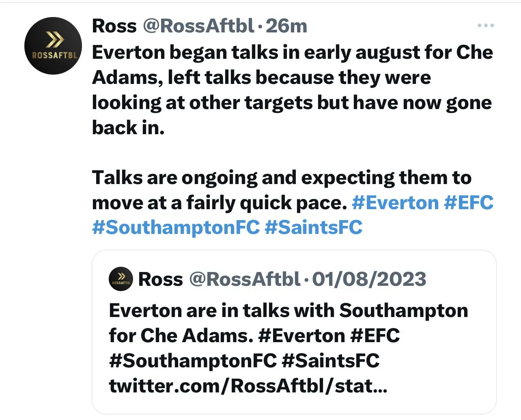Click the quoted text "Everton are in talks with Southampton"
This screenshot has height=420, width=521.
click(x=288, y=311)
